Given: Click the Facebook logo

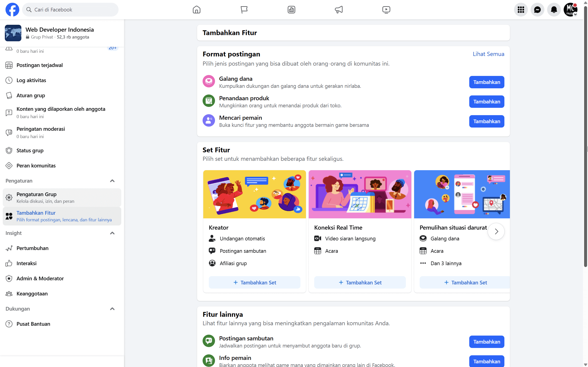Looking at the screenshot, I should point(12,9).
